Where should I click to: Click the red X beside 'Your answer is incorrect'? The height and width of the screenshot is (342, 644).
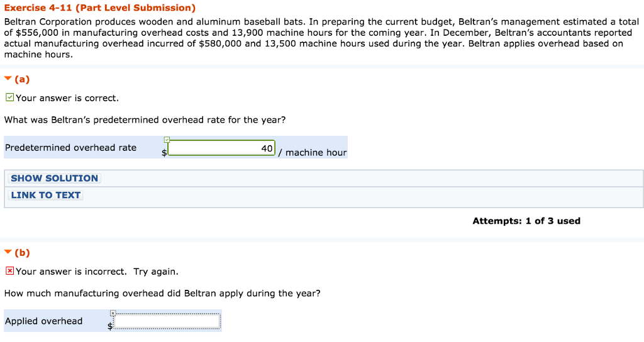tap(10, 271)
